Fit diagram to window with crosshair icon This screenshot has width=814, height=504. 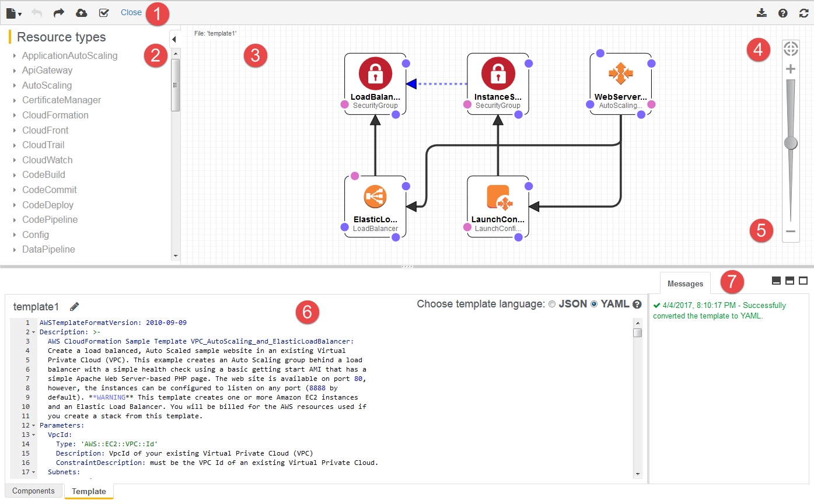click(791, 48)
